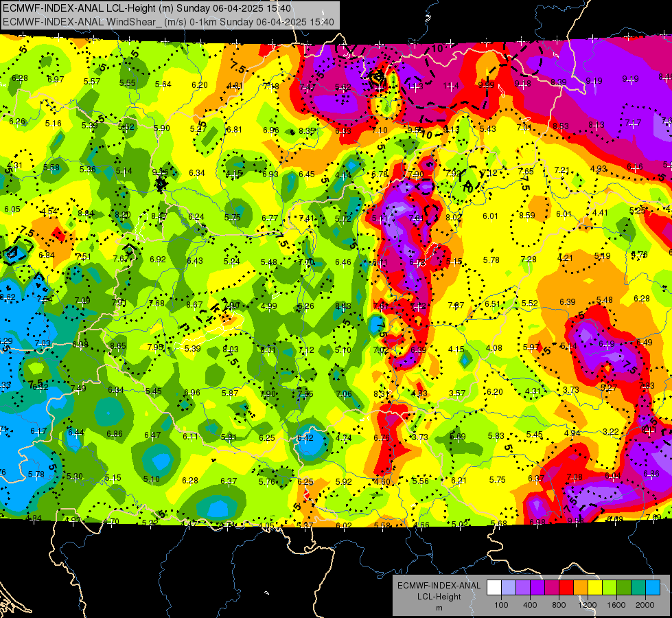Click the wind shear value 6.97
Viewport: 672px width, 618px height.
[x=56, y=80]
